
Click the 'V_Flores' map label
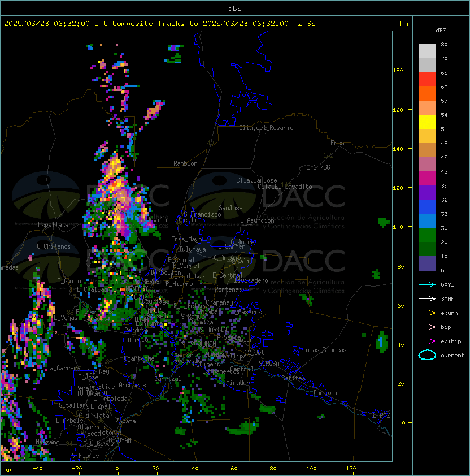click(x=85, y=456)
